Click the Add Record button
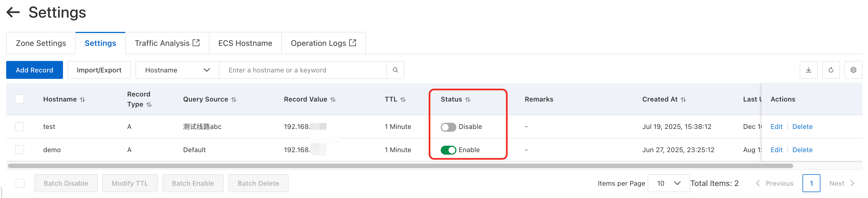The height and width of the screenshot is (198, 868). [x=34, y=70]
